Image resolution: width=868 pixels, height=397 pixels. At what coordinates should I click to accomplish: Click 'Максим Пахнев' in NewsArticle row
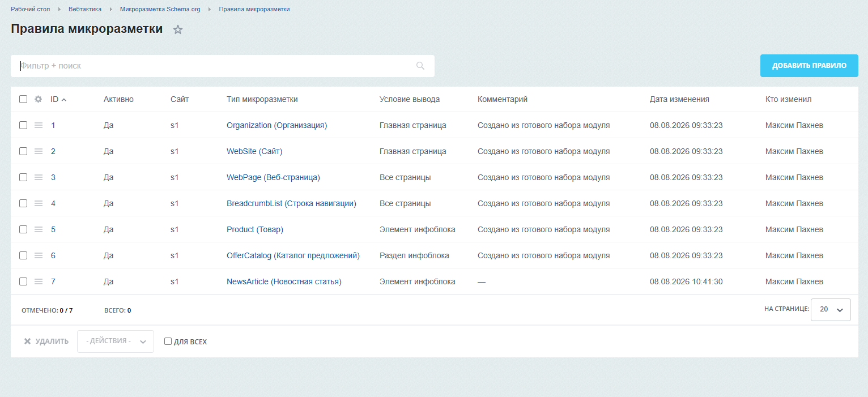794,281
